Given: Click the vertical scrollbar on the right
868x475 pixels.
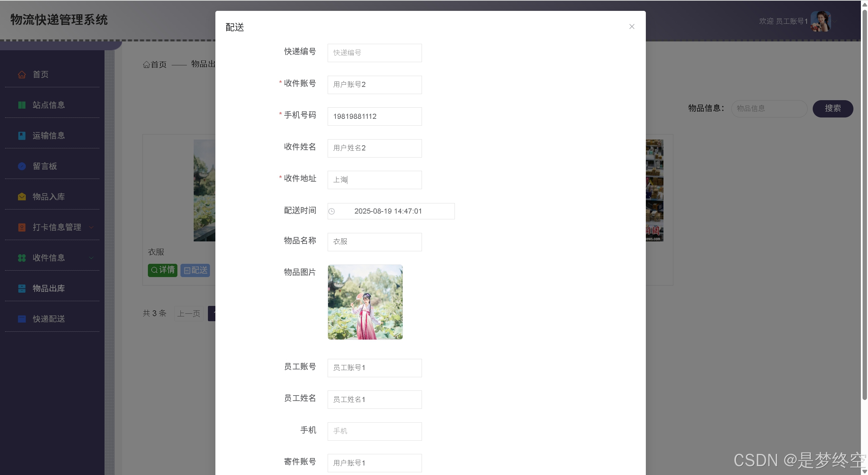Looking at the screenshot, I should point(865,204).
